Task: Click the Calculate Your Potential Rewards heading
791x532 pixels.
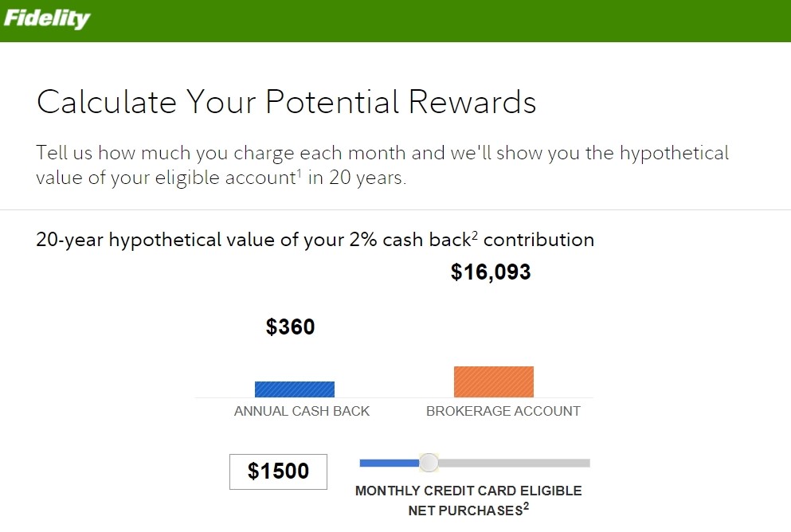Action: pyautogui.click(x=286, y=102)
